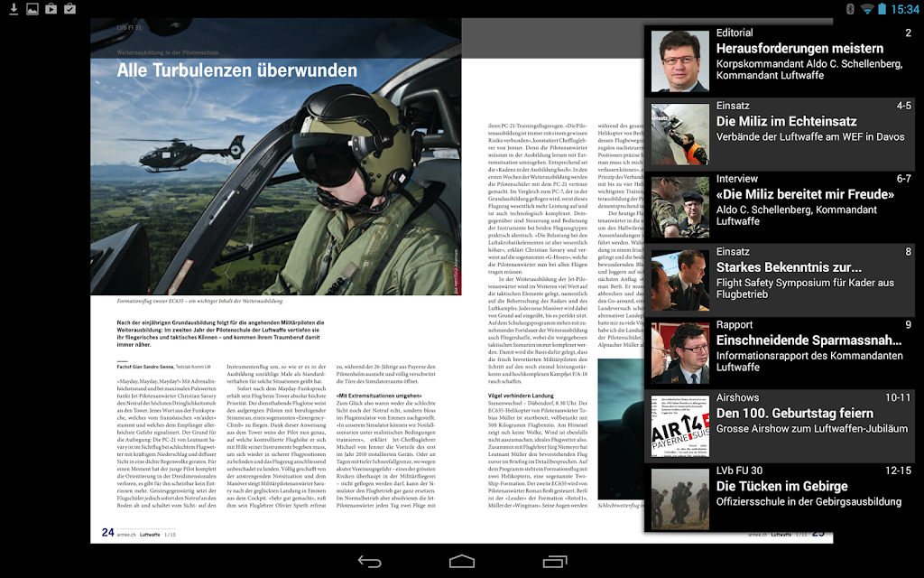Open the Interview soldiers thumbnail
924x578 pixels.
tap(680, 208)
